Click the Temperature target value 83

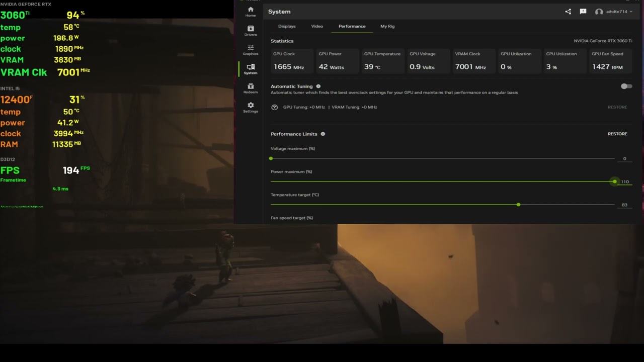pyautogui.click(x=625, y=205)
